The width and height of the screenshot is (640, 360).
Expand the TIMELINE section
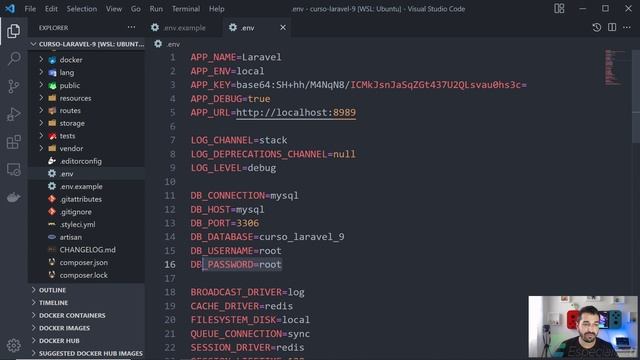87,302
